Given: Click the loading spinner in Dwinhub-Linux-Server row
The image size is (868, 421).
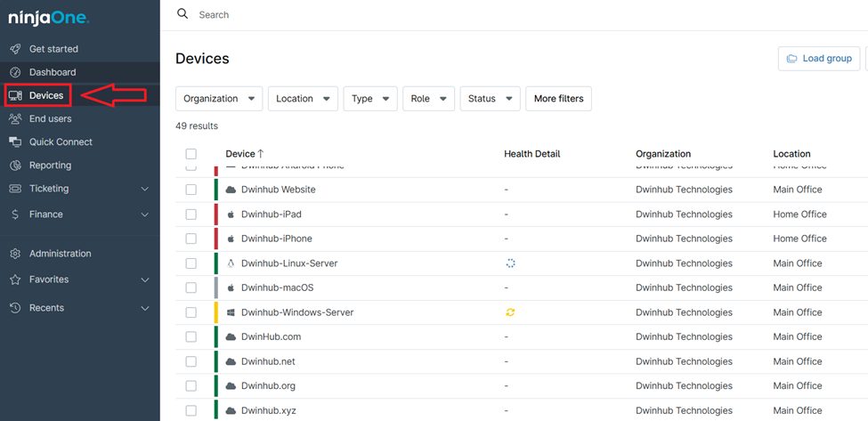Looking at the screenshot, I should tap(510, 263).
